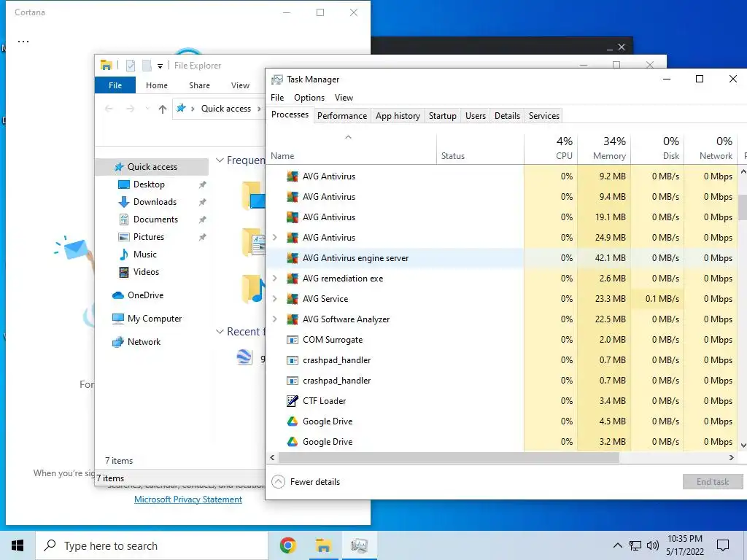Sort processes by the CPU column

551,149
